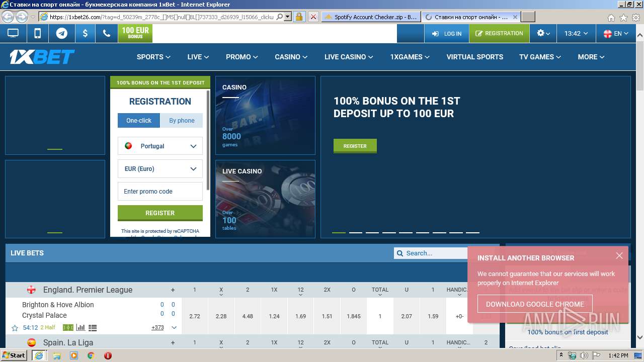Expand the MORE menu
This screenshot has width=644, height=362.
[591, 57]
